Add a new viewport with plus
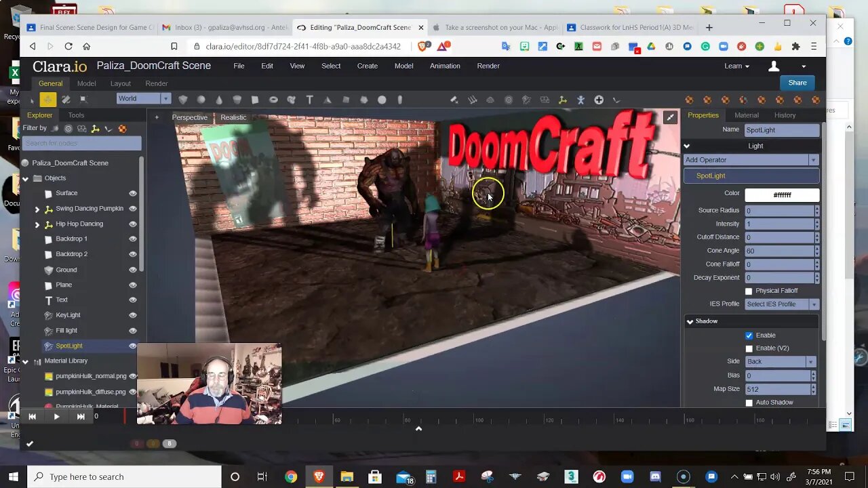The image size is (868, 488). tap(157, 117)
